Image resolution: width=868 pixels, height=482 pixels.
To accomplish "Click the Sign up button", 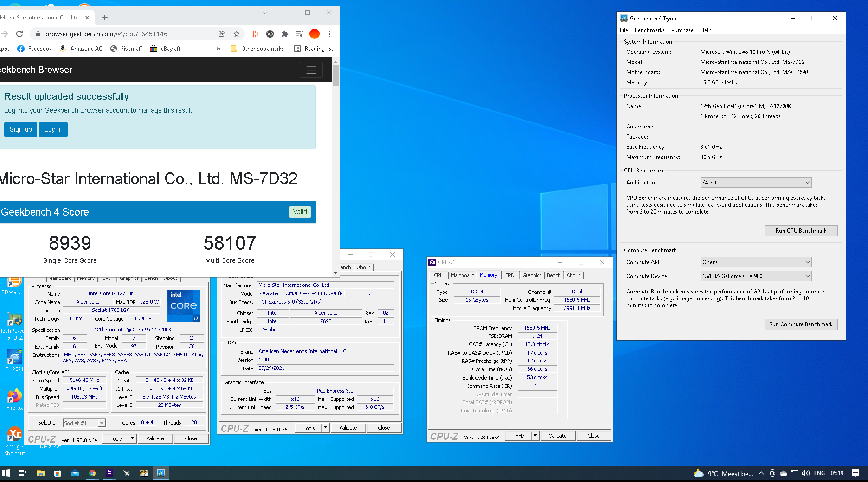I will [21, 130].
